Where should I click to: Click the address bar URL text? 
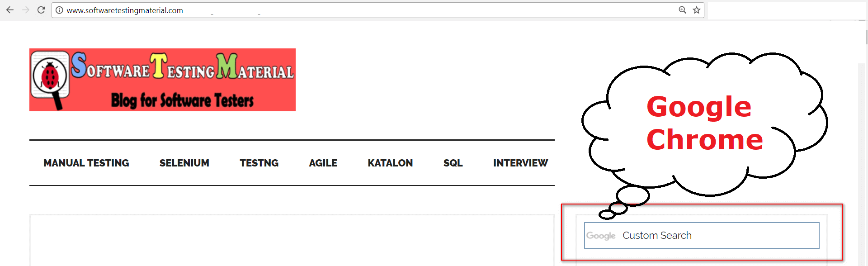click(125, 10)
